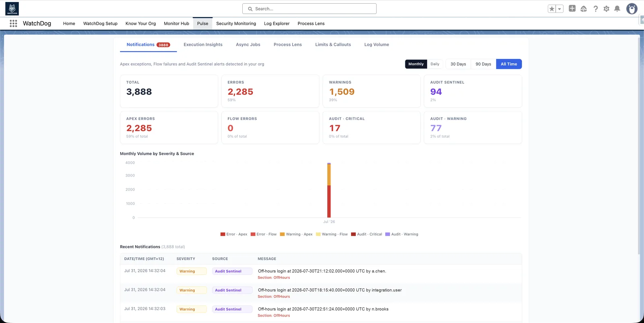Open the Monitor Hub nav tab

(176, 23)
